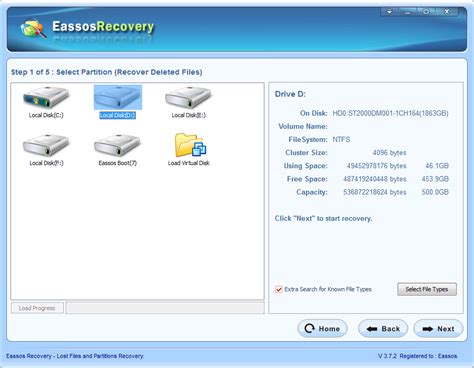
Task: Click the 46.1GB using space value
Action: point(437,166)
